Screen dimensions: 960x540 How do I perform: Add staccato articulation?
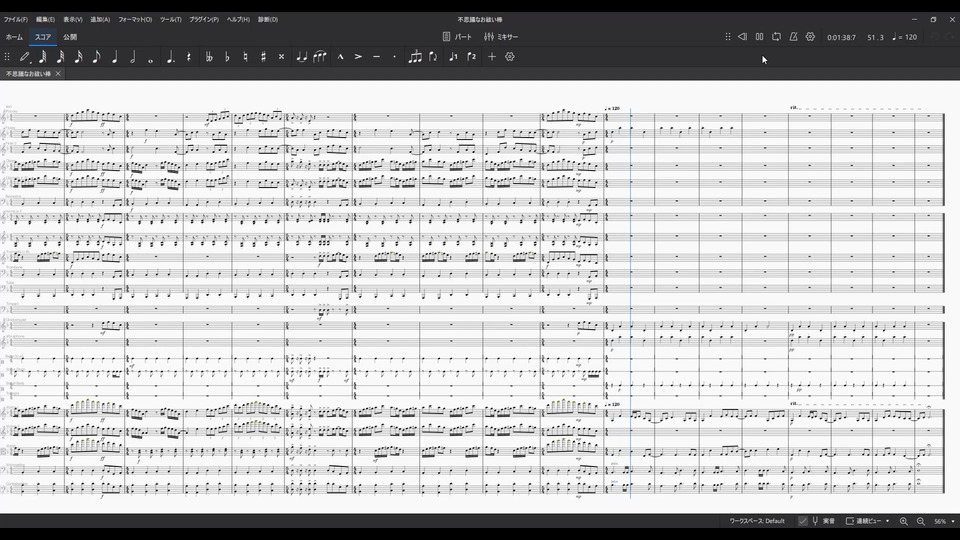(394, 57)
